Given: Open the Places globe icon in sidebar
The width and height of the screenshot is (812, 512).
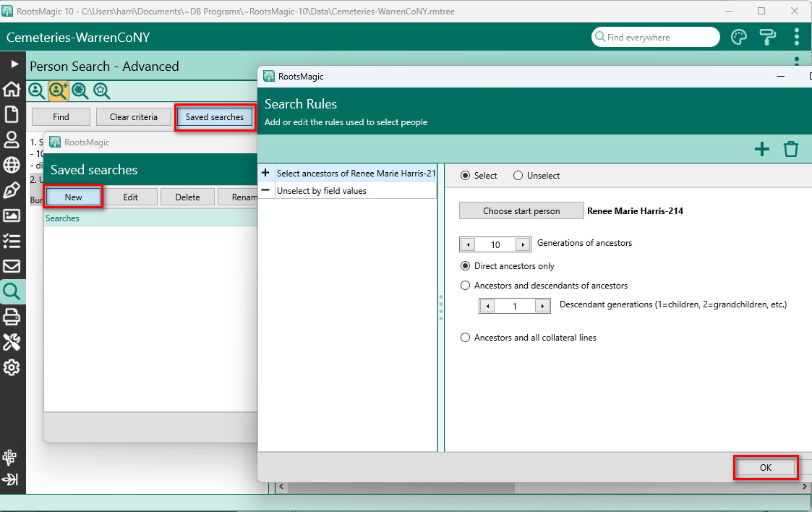Looking at the screenshot, I should pos(12,165).
